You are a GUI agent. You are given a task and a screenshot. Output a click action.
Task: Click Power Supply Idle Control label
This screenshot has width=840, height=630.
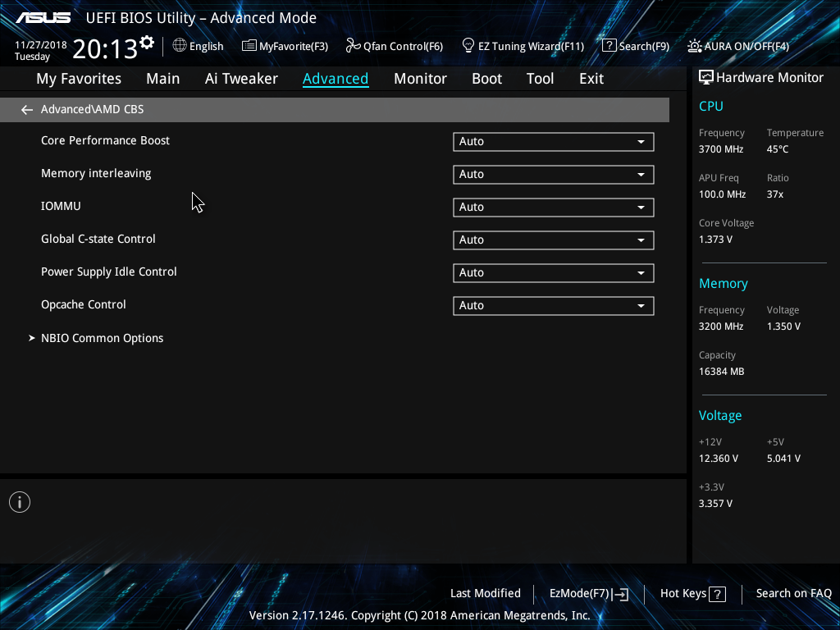109,272
